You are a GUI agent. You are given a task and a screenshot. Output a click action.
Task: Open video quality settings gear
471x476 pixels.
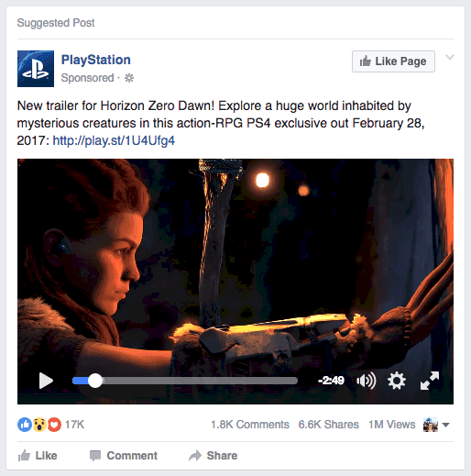tap(397, 381)
